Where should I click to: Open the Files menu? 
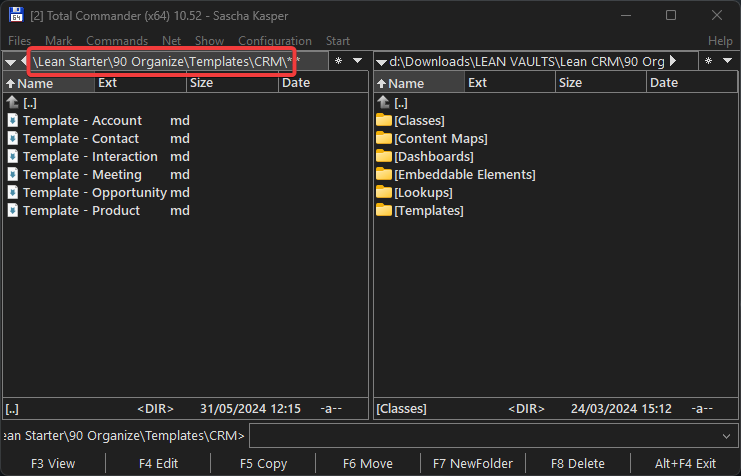pyautogui.click(x=19, y=41)
